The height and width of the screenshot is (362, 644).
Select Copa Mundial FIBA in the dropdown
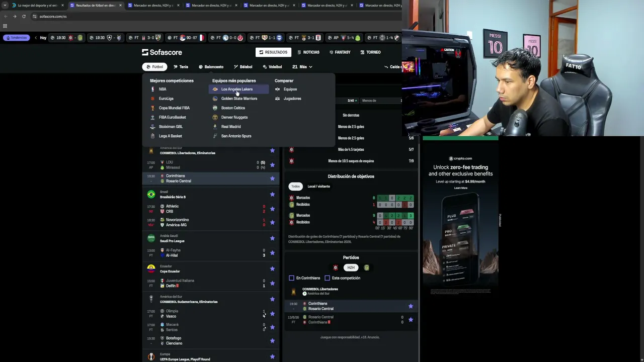pos(174,108)
